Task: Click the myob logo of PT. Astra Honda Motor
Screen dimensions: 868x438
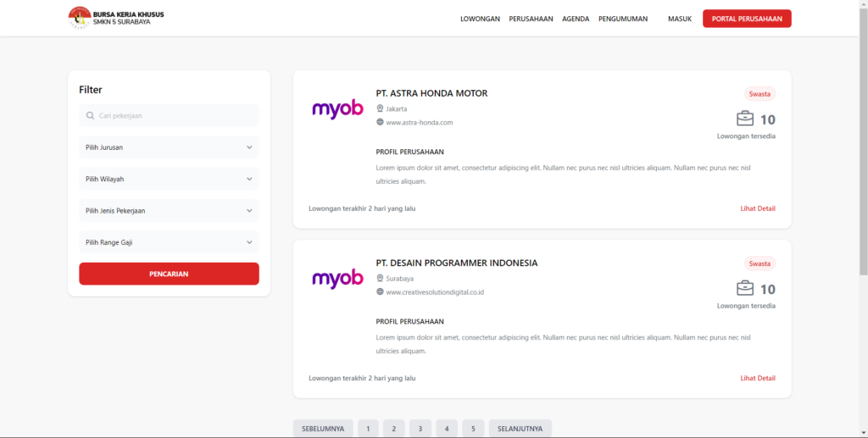Action: (337, 109)
